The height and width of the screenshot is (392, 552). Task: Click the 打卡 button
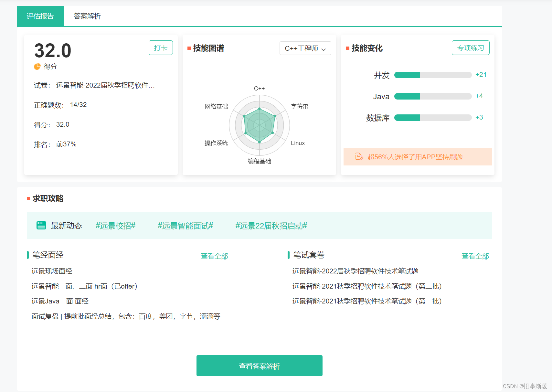click(161, 48)
